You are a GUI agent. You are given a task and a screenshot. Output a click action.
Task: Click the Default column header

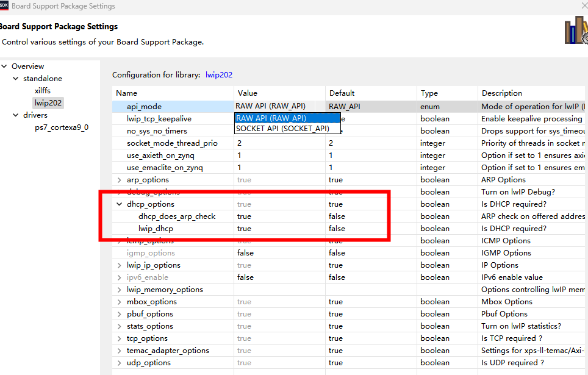point(371,93)
